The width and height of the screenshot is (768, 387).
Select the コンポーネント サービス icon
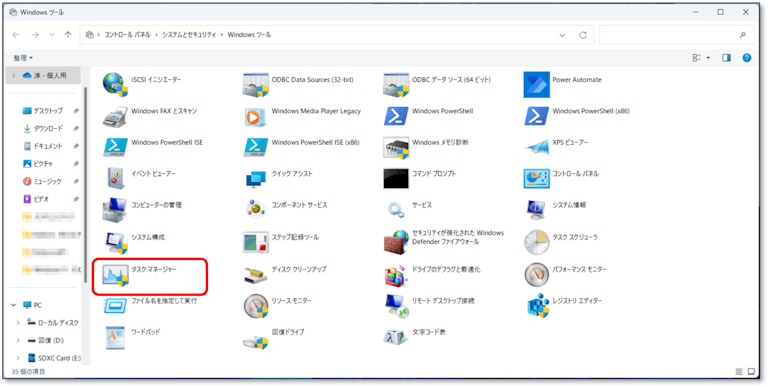256,210
